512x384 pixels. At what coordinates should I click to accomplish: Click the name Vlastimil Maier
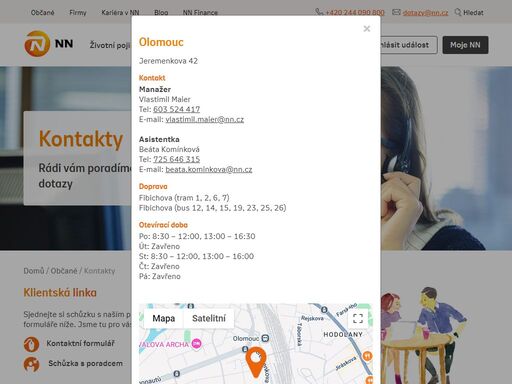pos(165,99)
